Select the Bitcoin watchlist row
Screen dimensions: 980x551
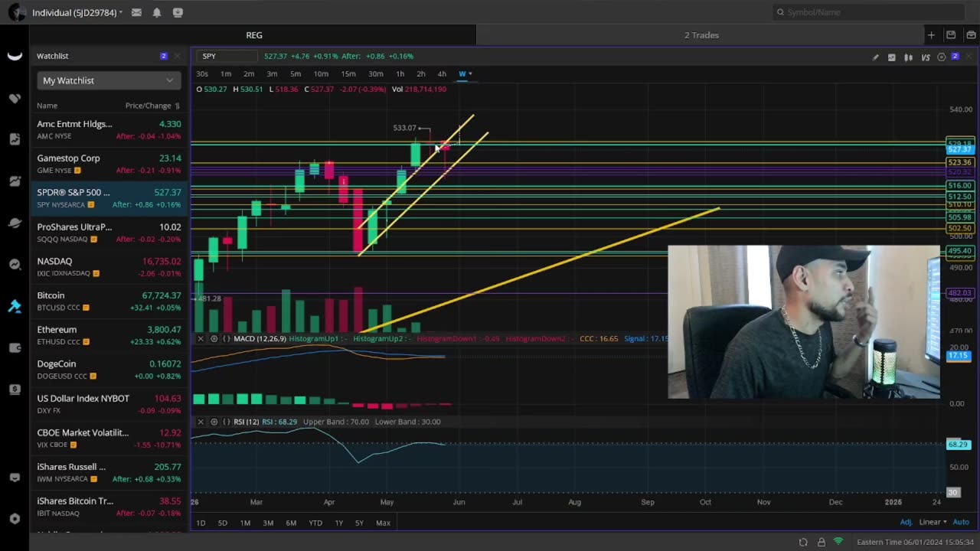click(109, 301)
